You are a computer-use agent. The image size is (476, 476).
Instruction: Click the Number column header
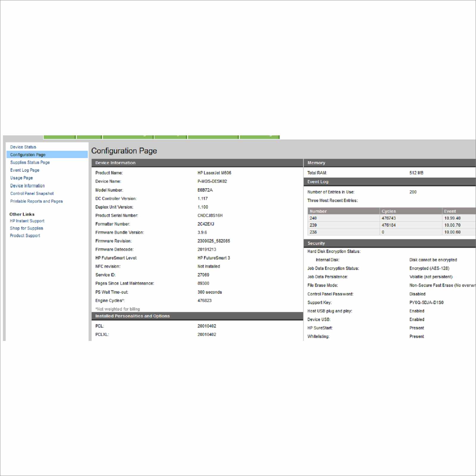tap(344, 211)
